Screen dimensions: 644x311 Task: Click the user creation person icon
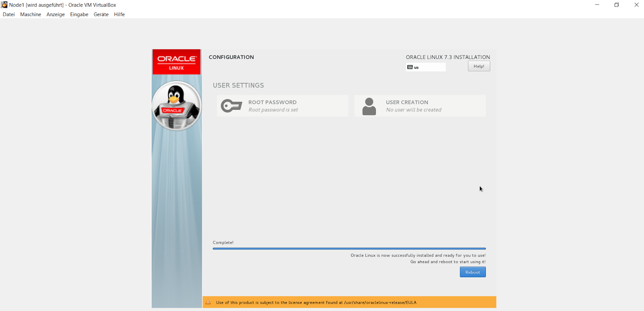click(x=369, y=107)
